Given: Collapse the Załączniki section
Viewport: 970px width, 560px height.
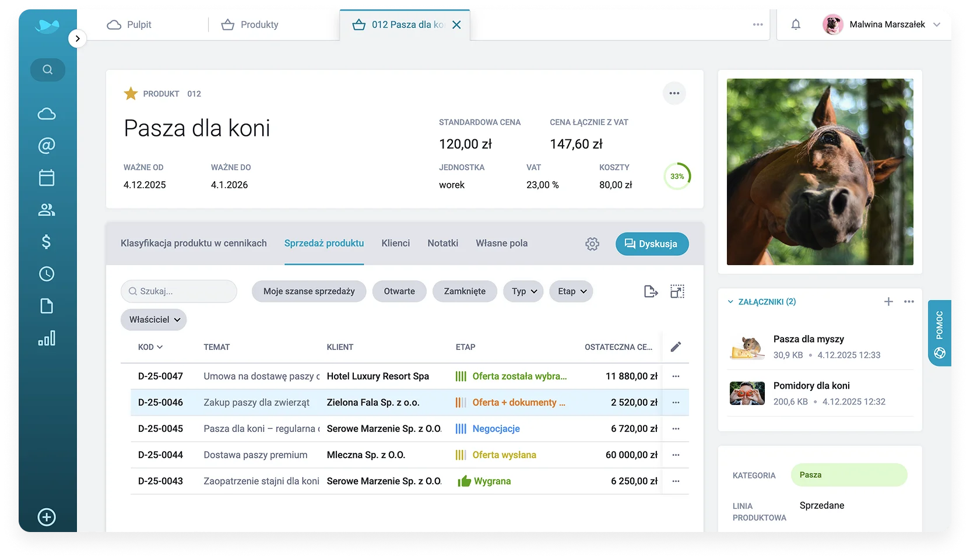Looking at the screenshot, I should (730, 302).
